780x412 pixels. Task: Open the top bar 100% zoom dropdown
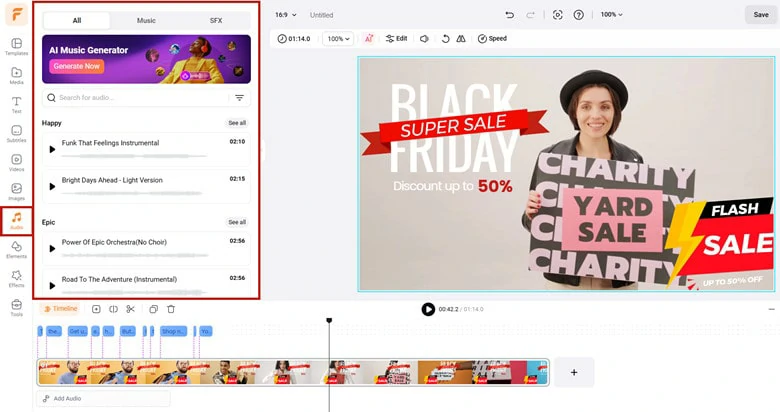click(x=611, y=15)
